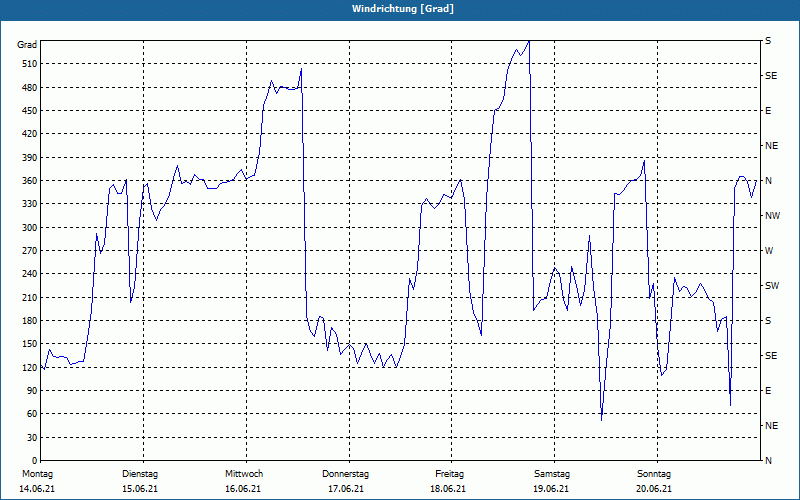Click the N compass label beside the 360 gridline

point(769,181)
